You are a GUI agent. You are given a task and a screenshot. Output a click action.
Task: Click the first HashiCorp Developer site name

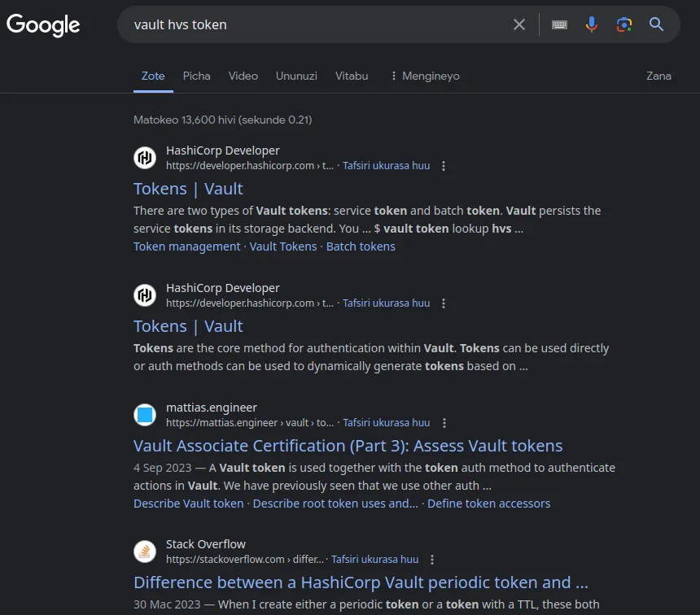(x=223, y=150)
